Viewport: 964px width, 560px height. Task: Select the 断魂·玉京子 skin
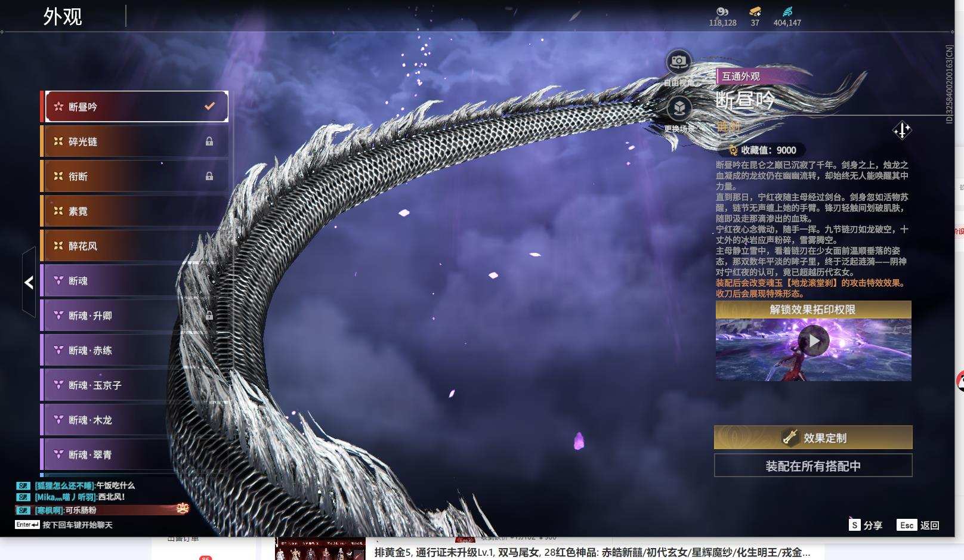(x=134, y=385)
